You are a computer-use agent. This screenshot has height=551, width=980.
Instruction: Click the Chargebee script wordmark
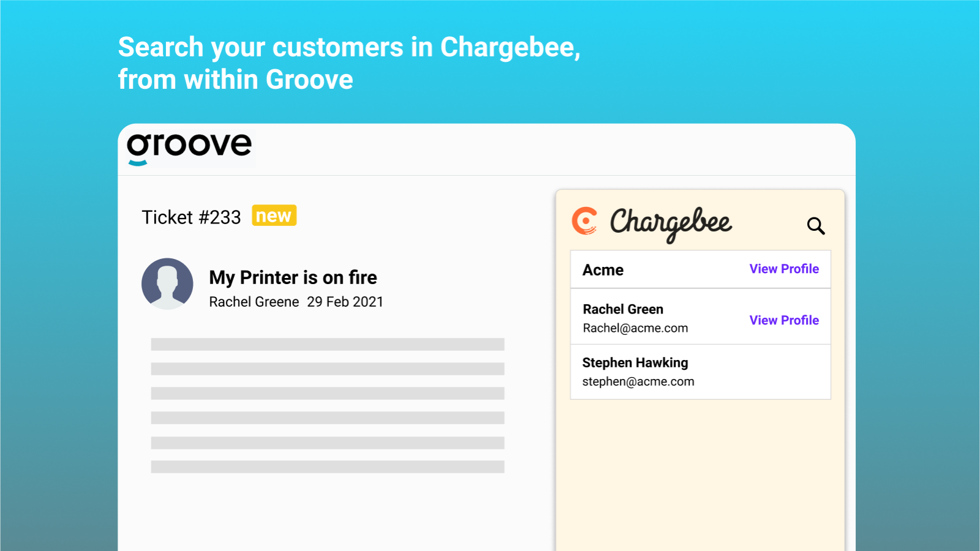tap(670, 223)
